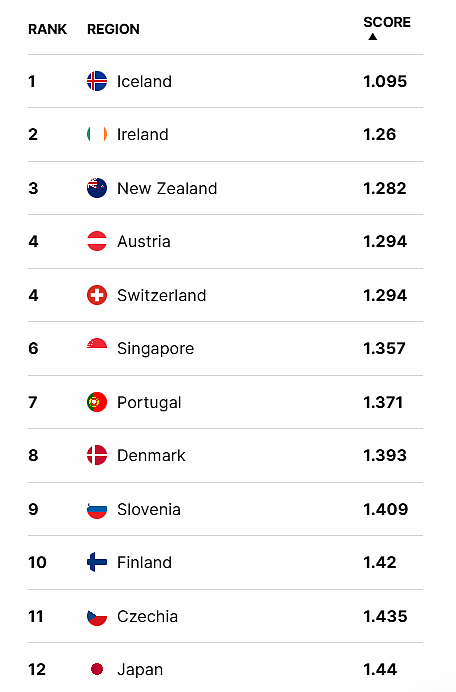Image resolution: width=456 pixels, height=692 pixels.
Task: Click the Portugal flag icon
Action: (x=97, y=402)
